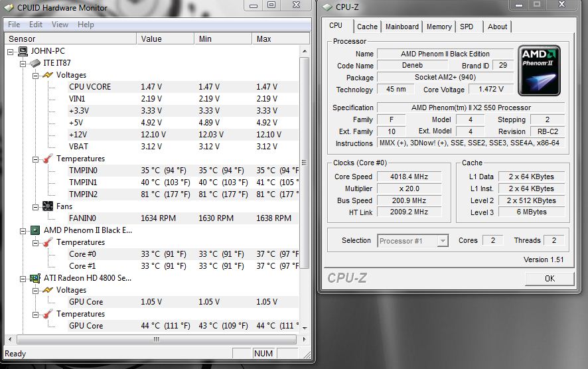The image size is (588, 369).
Task: Click the ATI Radeon HD 4800 card icon
Action: (35, 278)
